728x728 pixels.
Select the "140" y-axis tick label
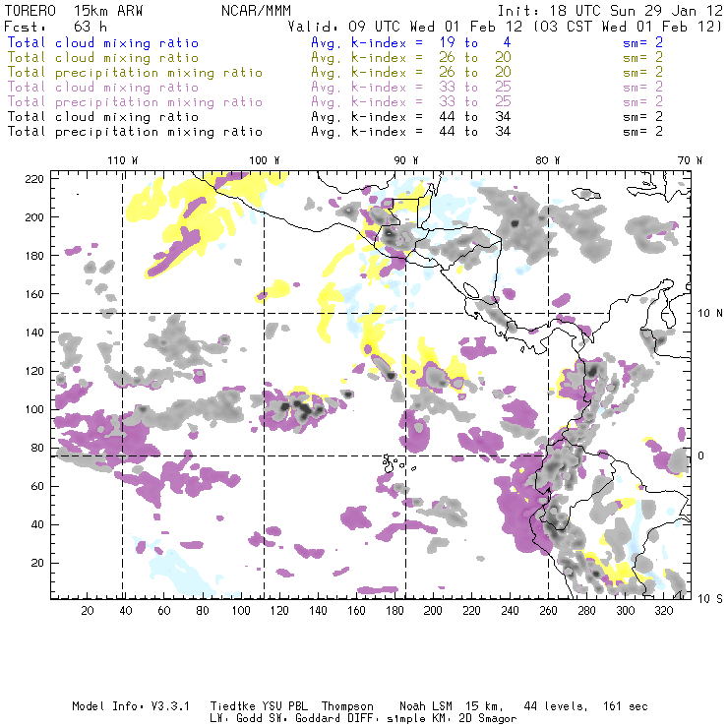pyautogui.click(x=33, y=333)
